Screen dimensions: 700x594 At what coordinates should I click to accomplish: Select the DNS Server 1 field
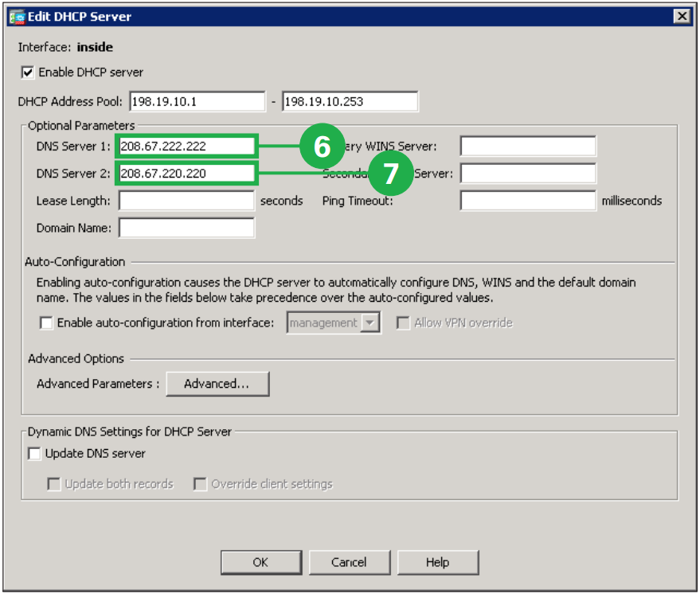coord(187,146)
